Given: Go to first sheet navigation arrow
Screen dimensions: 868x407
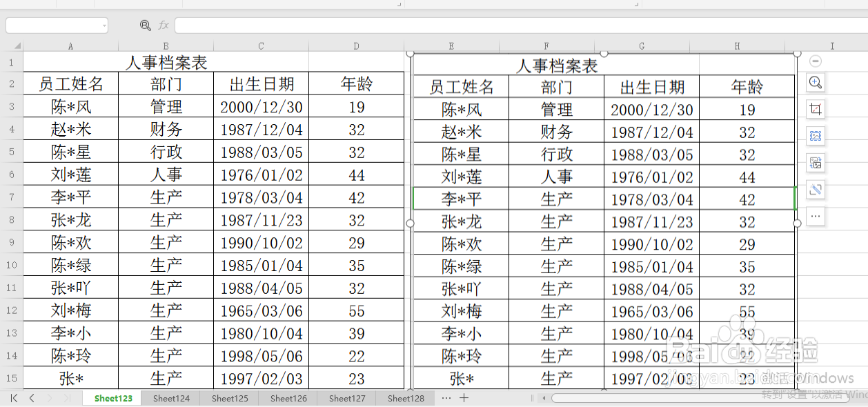Looking at the screenshot, I should 14,398.
